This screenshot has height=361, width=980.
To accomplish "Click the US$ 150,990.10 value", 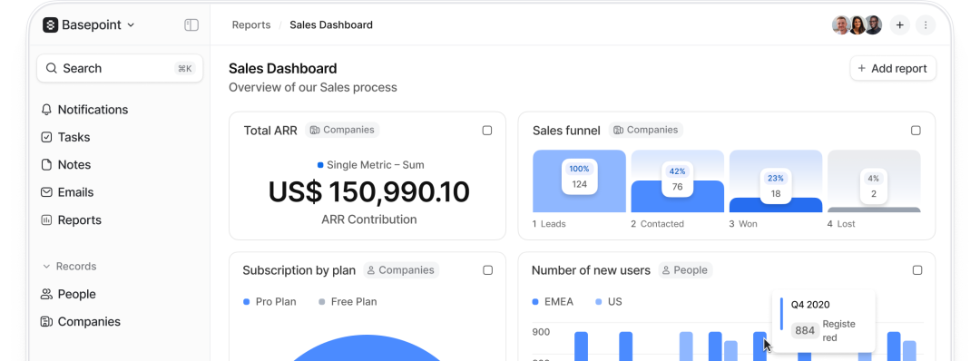I will (x=368, y=191).
